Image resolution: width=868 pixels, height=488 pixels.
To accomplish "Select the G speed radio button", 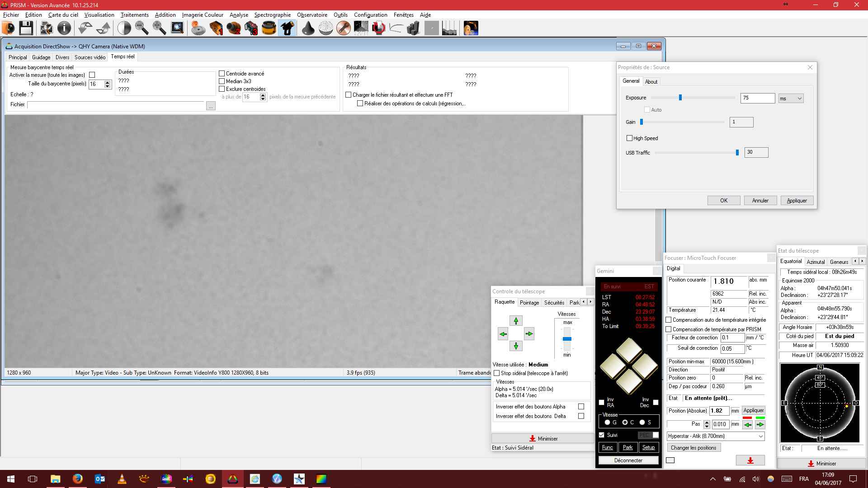I will 607,422.
